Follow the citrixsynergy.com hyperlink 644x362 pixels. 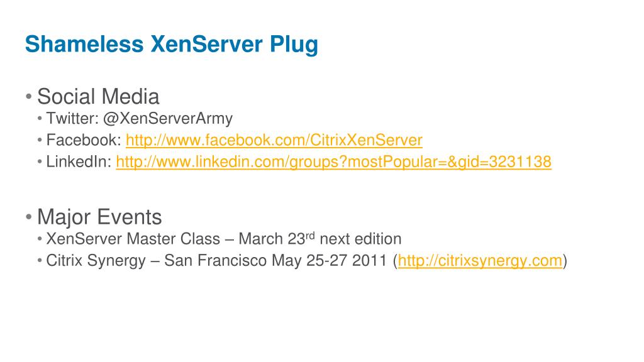(480, 261)
